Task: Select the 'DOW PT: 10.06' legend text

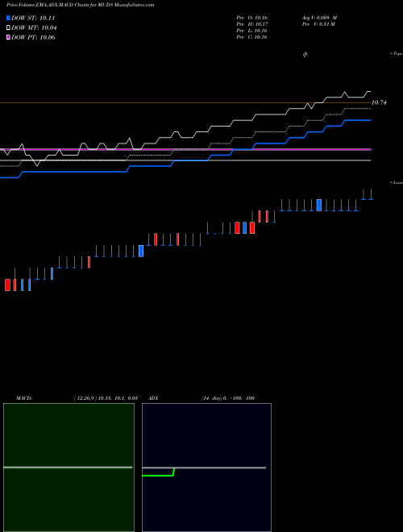Action: pyautogui.click(x=33, y=37)
